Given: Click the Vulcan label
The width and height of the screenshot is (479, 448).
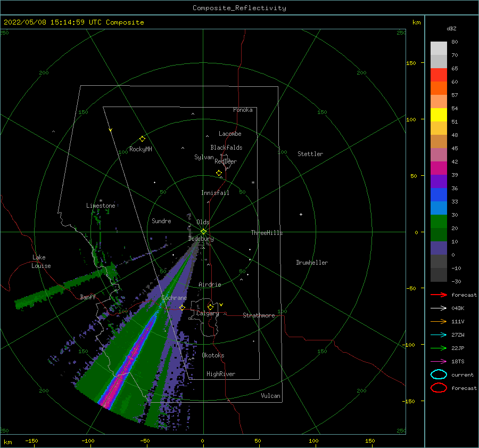Looking at the screenshot, I should [x=270, y=396].
